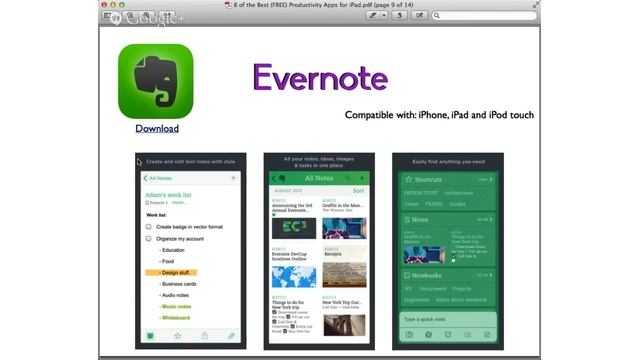Image resolution: width=640 pixels, height=360 pixels.
Task: Open the sidebar view menu button
Action: [109, 16]
